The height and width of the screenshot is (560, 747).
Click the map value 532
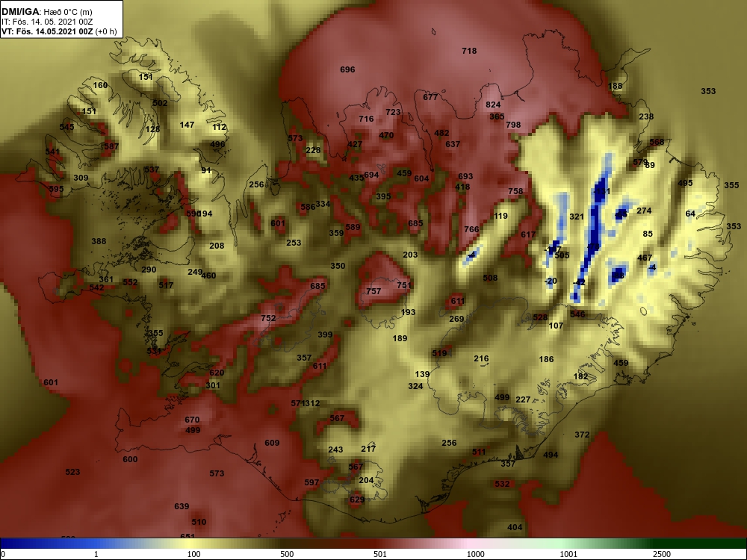tap(502, 484)
